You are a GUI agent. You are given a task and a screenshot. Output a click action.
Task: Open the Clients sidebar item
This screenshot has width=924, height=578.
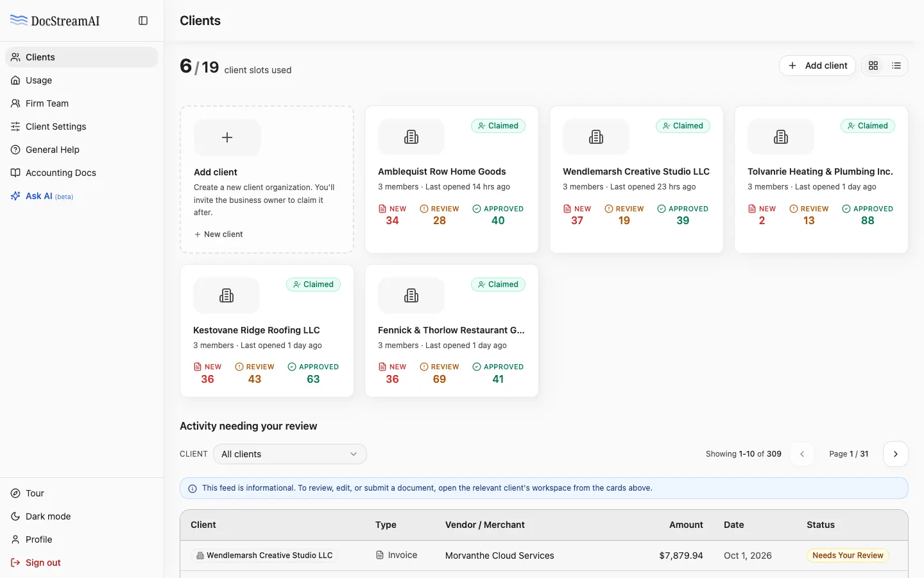pos(81,57)
